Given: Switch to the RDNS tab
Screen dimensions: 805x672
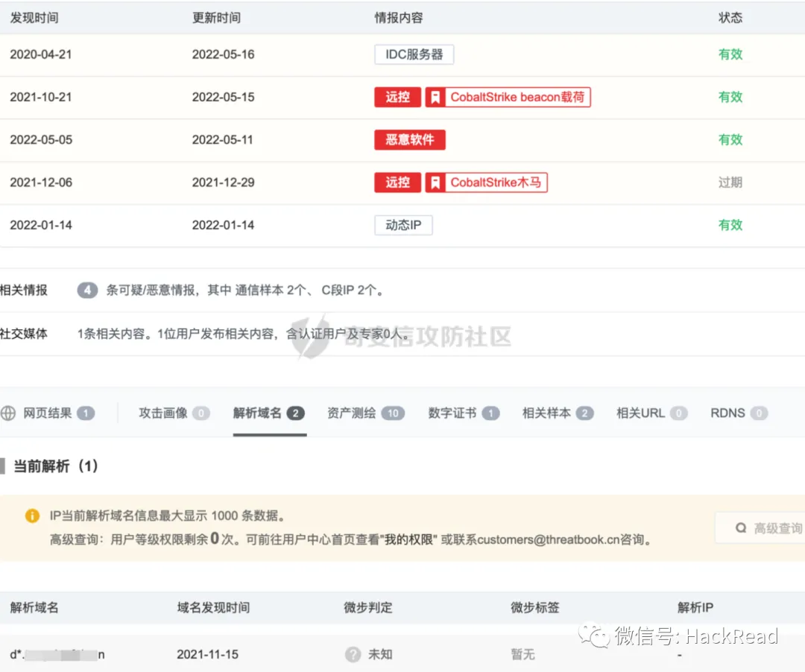Looking at the screenshot, I should point(727,413).
